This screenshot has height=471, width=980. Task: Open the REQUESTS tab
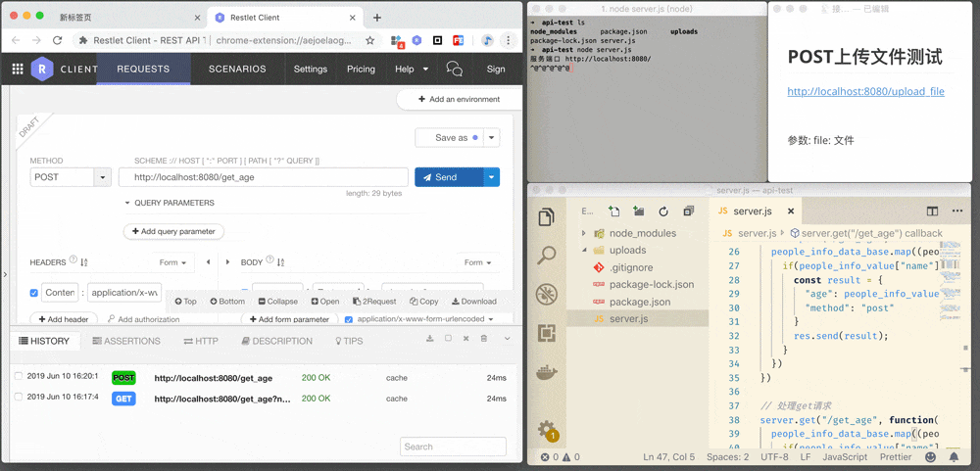pyautogui.click(x=143, y=69)
